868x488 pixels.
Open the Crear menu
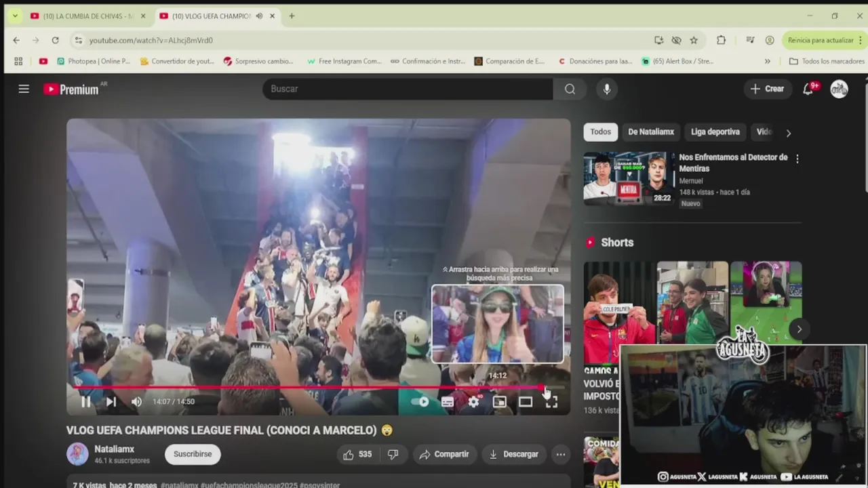(x=767, y=89)
